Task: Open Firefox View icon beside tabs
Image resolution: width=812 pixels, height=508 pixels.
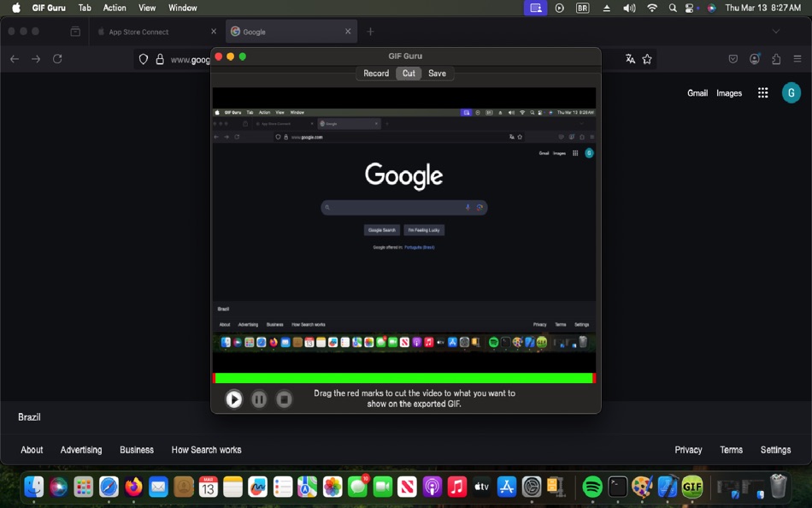Action: [75, 32]
